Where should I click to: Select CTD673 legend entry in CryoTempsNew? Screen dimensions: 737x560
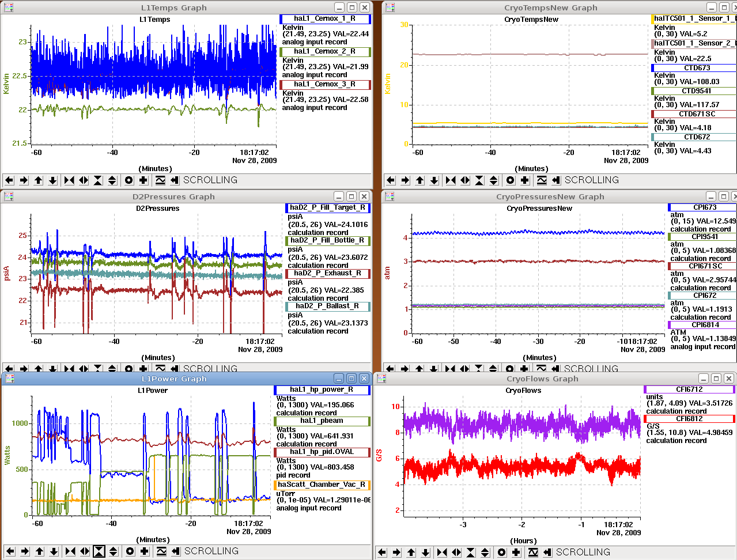(x=694, y=68)
